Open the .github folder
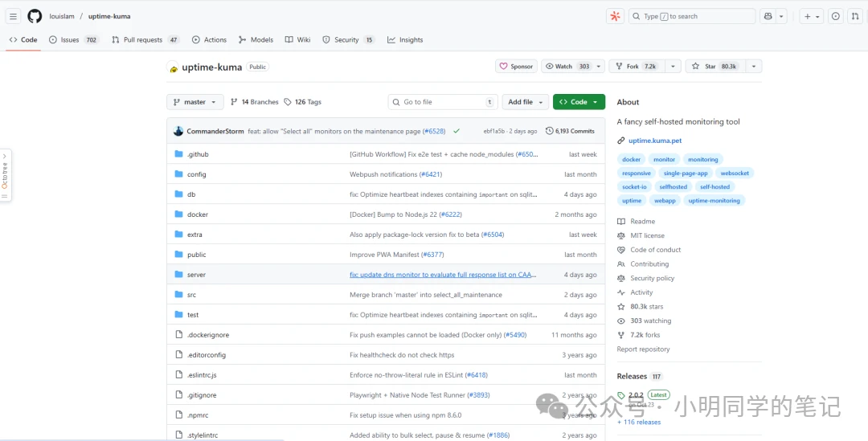Viewport: 868px width, 441px height. tap(198, 154)
